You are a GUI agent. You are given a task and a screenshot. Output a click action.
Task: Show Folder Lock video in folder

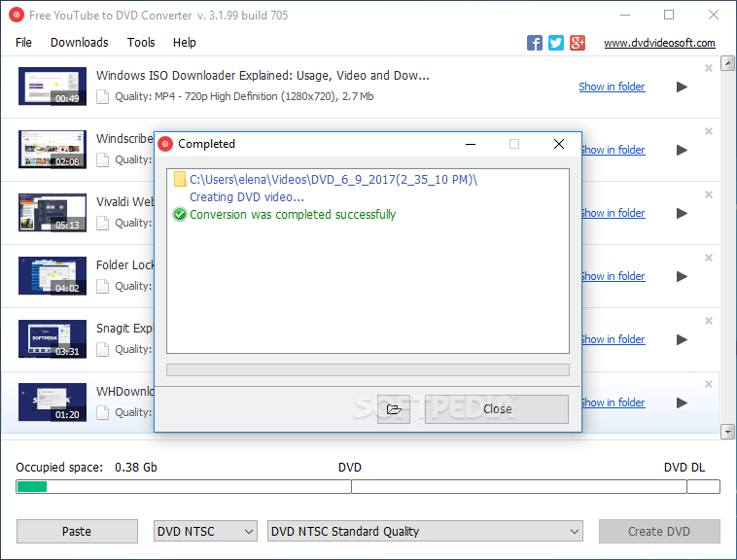614,276
